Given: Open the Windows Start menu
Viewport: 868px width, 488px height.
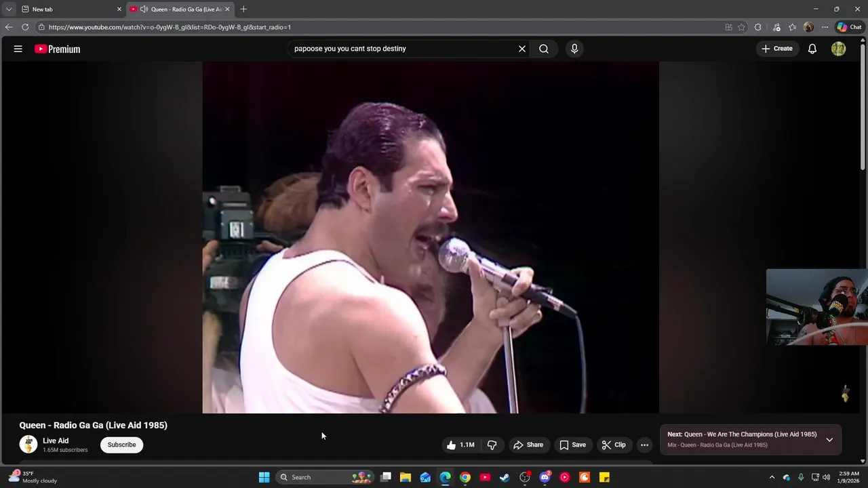Looking at the screenshot, I should [264, 477].
